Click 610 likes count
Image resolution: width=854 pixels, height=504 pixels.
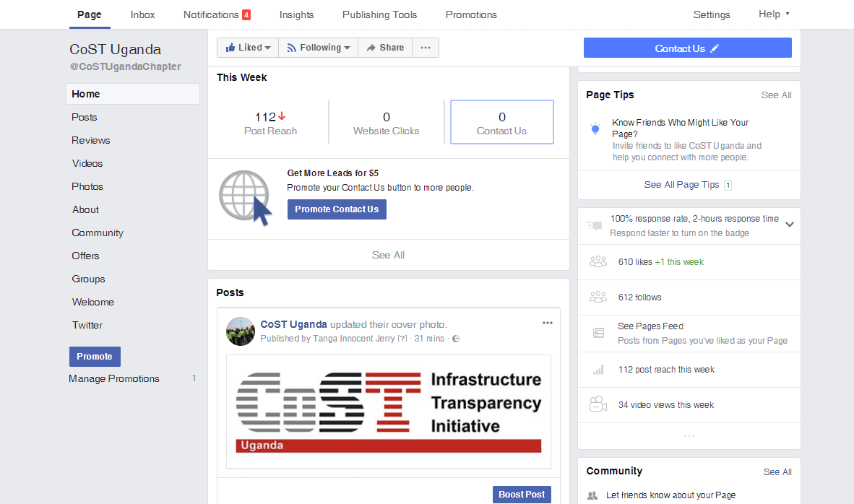tap(635, 262)
